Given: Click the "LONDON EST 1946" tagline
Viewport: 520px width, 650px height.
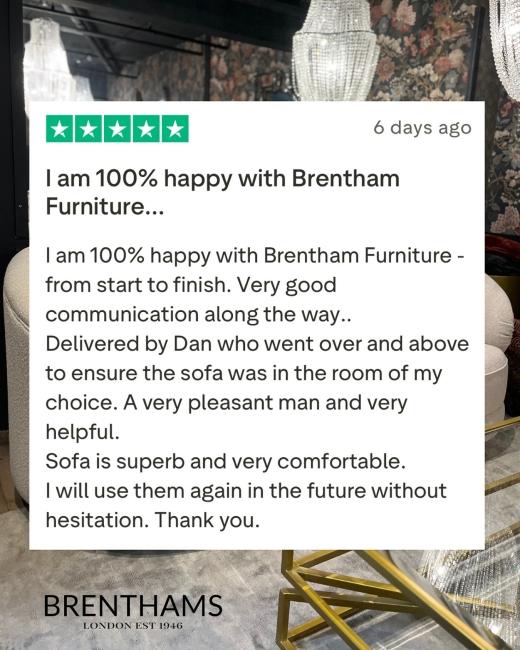Looking at the screenshot, I should coord(133,625).
